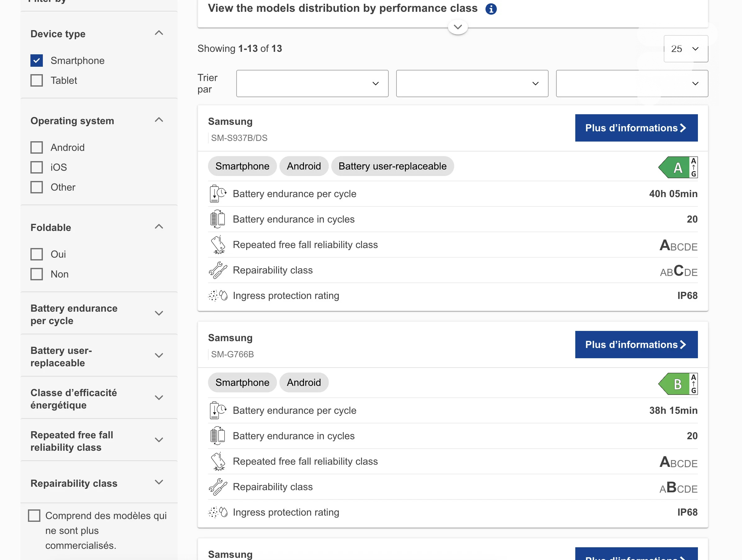
Task: Open the first Trier par sort dropdown
Action: [x=312, y=84]
